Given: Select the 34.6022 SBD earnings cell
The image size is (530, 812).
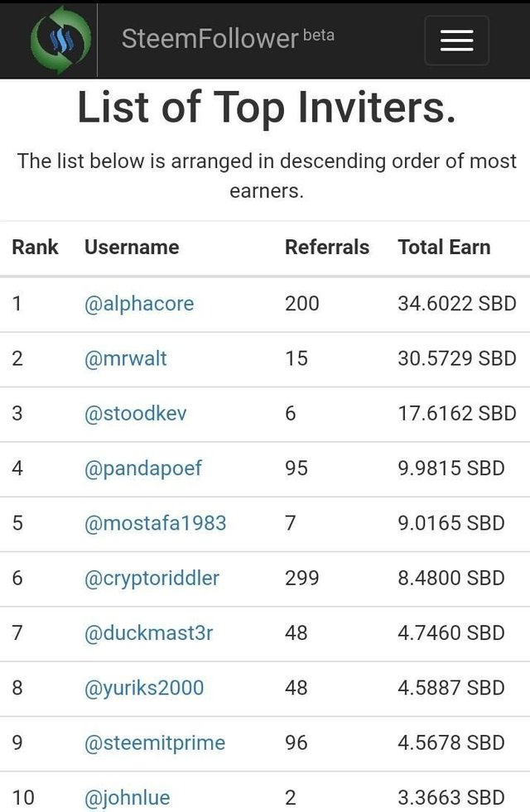Looking at the screenshot, I should click(457, 304).
